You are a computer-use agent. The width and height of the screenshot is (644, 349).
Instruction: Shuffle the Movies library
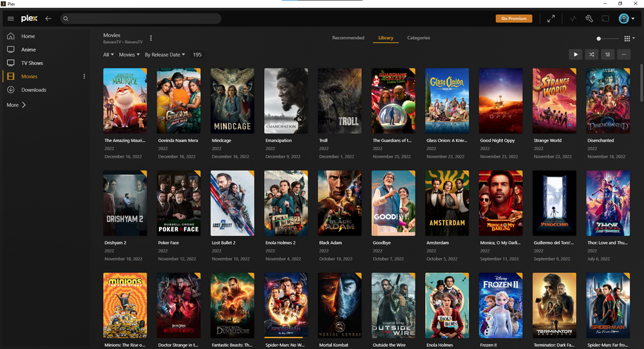click(591, 55)
